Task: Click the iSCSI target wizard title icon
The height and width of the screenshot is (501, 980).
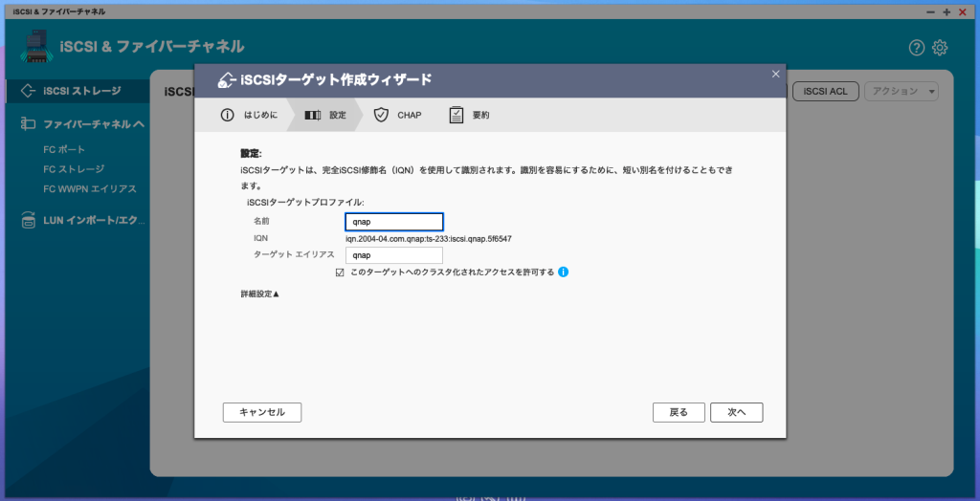Action: [x=227, y=79]
